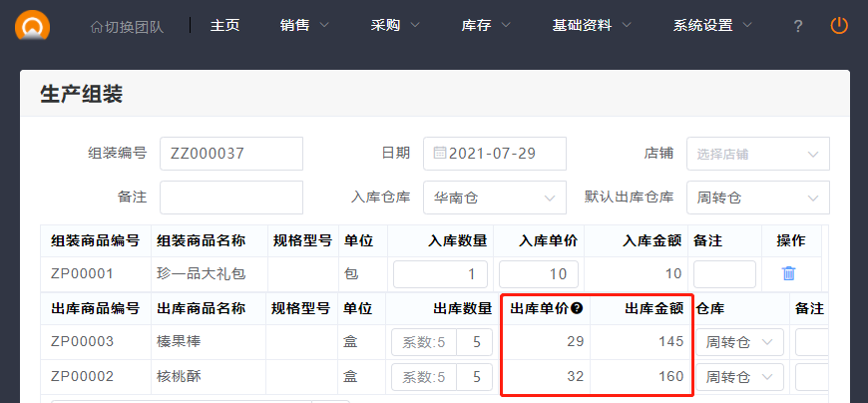Image resolution: width=868 pixels, height=403 pixels.
Task: Click the calendar icon in date field
Action: coord(440,154)
